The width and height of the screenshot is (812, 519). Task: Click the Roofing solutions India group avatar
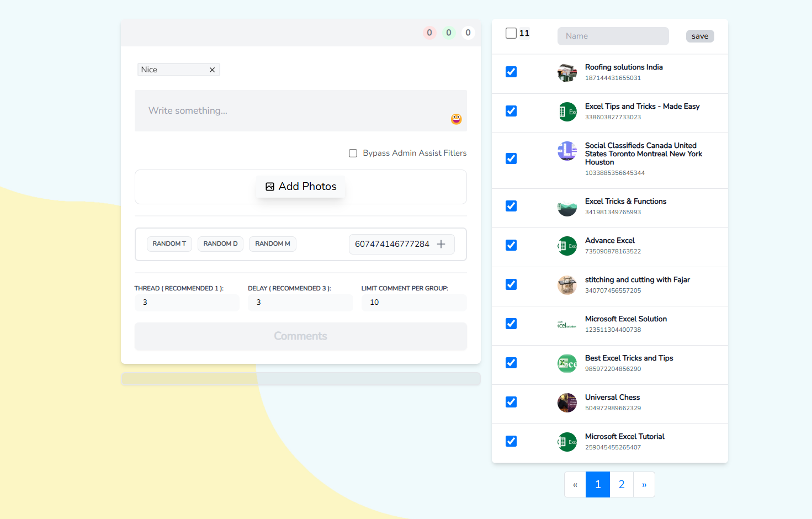point(567,72)
